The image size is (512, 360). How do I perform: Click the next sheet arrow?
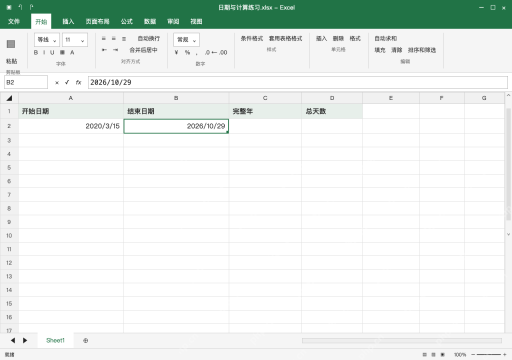tap(25, 340)
